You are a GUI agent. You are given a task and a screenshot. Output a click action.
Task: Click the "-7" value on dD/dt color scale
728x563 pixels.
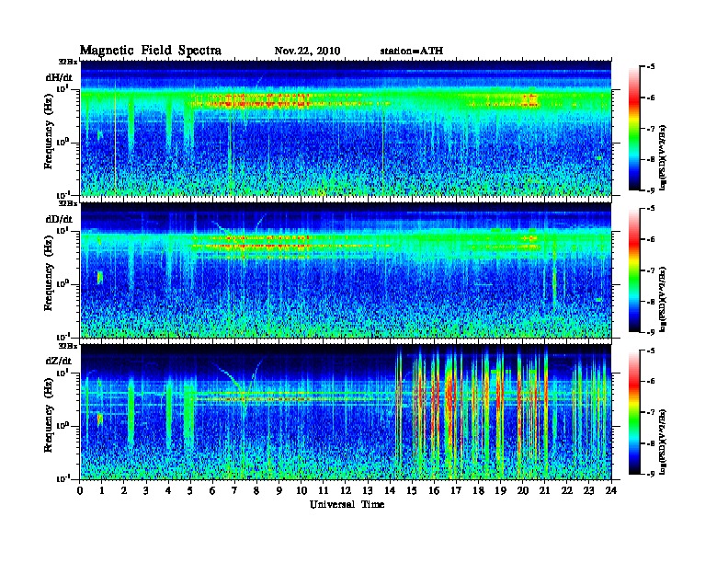tap(651, 270)
